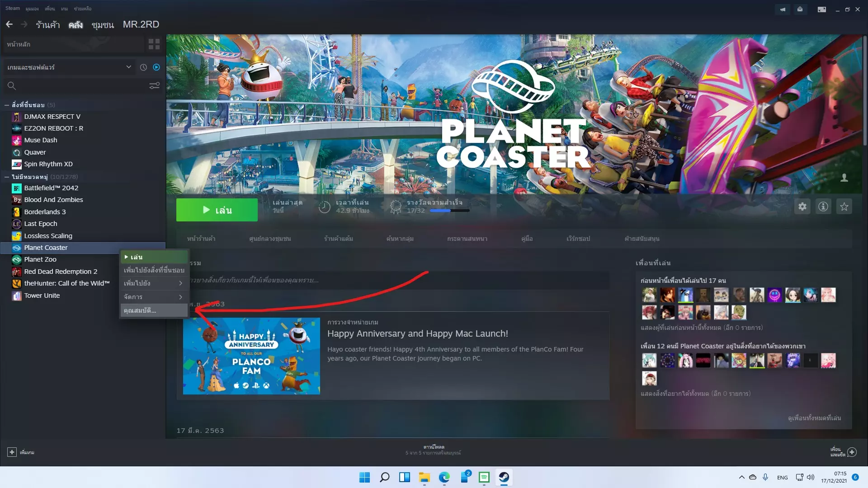Click the recent activity clock icon
Viewport: 868px width, 488px height.
[143, 67]
